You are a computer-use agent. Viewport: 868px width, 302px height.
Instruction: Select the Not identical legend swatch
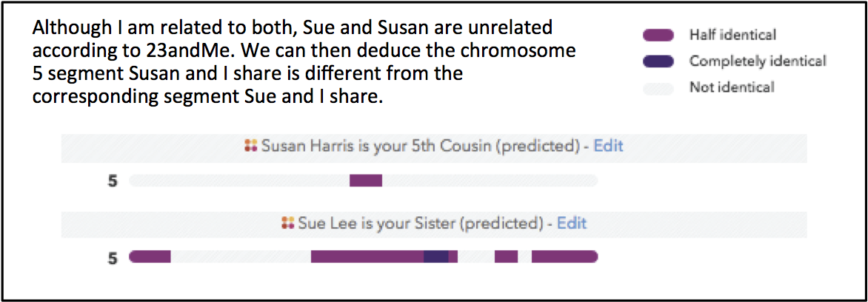658,87
